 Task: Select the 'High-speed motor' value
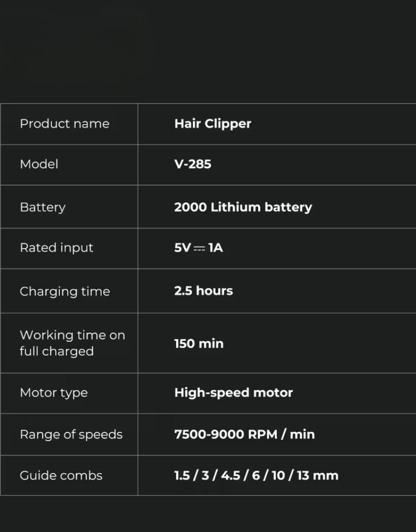point(233,393)
